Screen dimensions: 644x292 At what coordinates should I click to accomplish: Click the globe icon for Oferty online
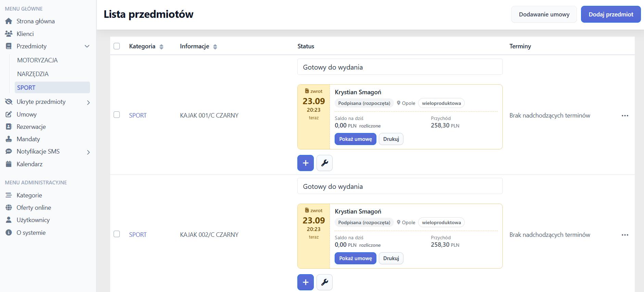tap(9, 208)
